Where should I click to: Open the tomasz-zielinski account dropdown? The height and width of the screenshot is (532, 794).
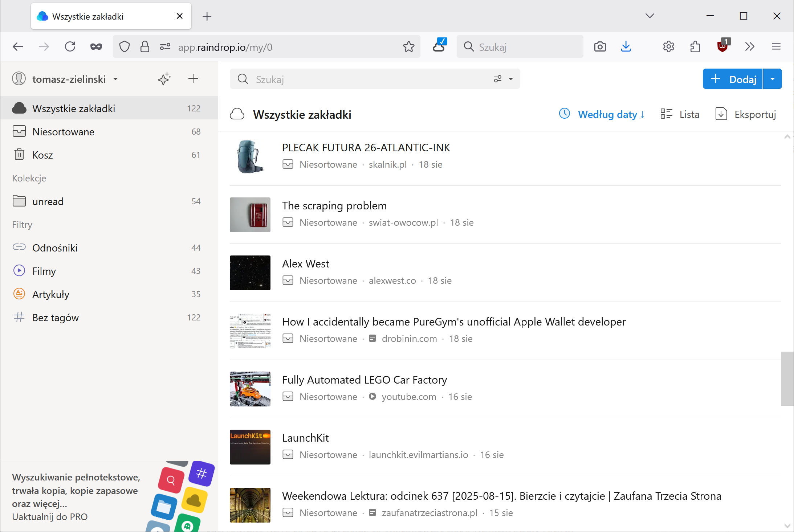click(x=76, y=79)
